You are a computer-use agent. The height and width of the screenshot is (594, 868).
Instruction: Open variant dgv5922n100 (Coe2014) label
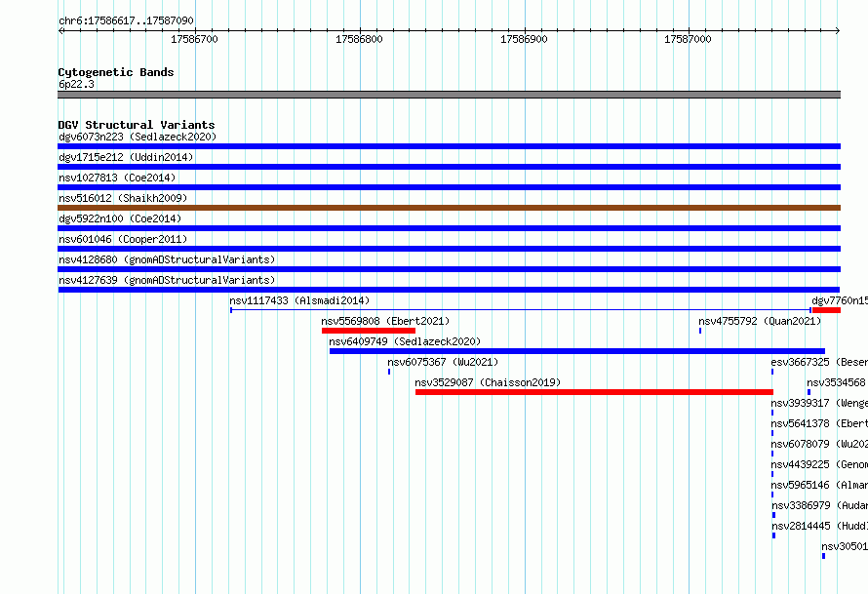click(120, 218)
